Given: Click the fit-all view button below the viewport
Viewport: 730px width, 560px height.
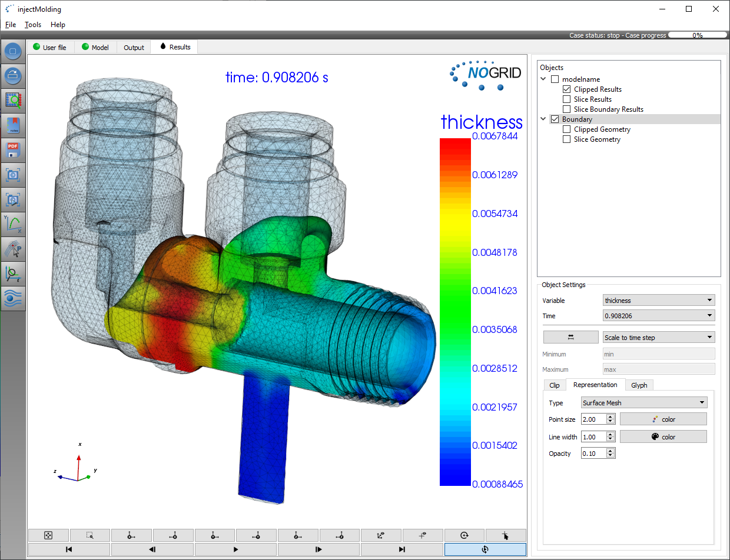Looking at the screenshot, I should 48,535.
